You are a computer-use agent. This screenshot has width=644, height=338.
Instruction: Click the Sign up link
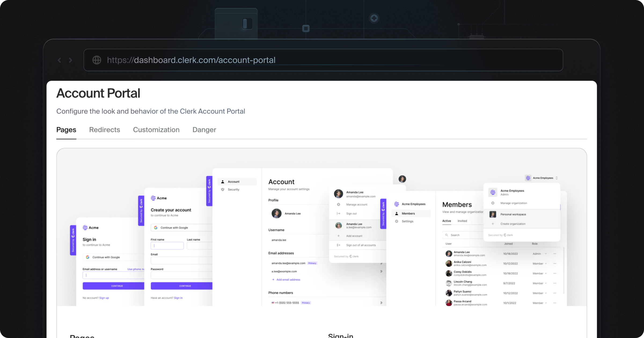(x=104, y=298)
